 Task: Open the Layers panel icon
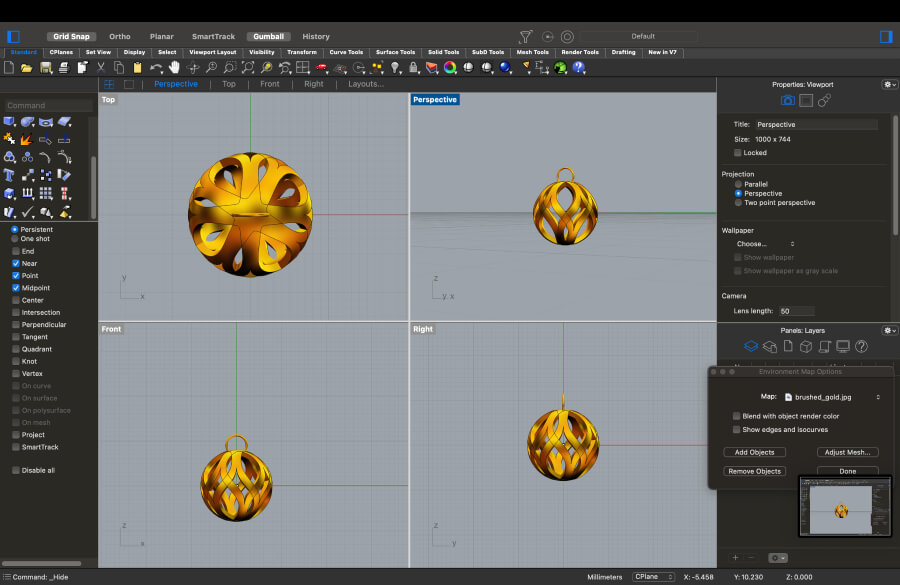[x=751, y=346]
